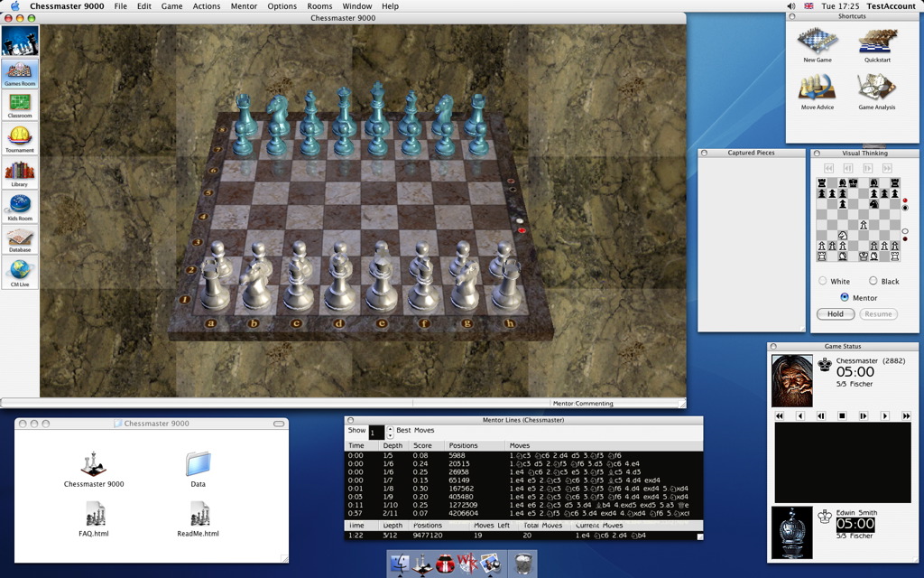The image size is (924, 578).
Task: Click the Hold button in Visual Thinking
Action: [836, 313]
